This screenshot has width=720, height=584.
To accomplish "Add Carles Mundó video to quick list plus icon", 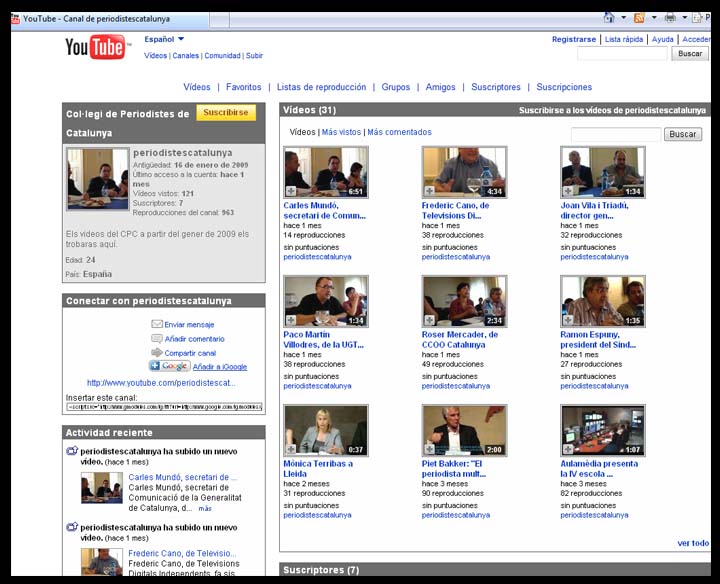I will [x=291, y=191].
